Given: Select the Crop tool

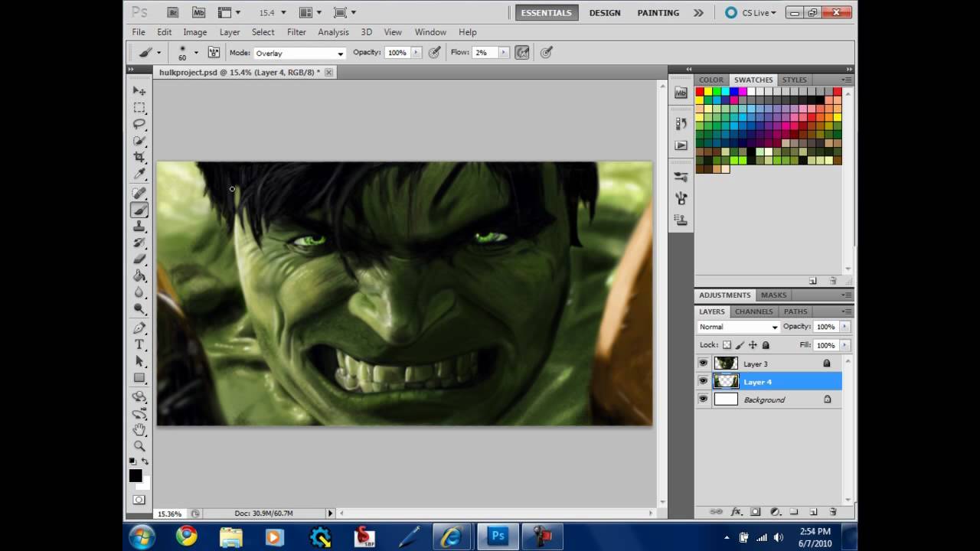Looking at the screenshot, I should [x=139, y=158].
